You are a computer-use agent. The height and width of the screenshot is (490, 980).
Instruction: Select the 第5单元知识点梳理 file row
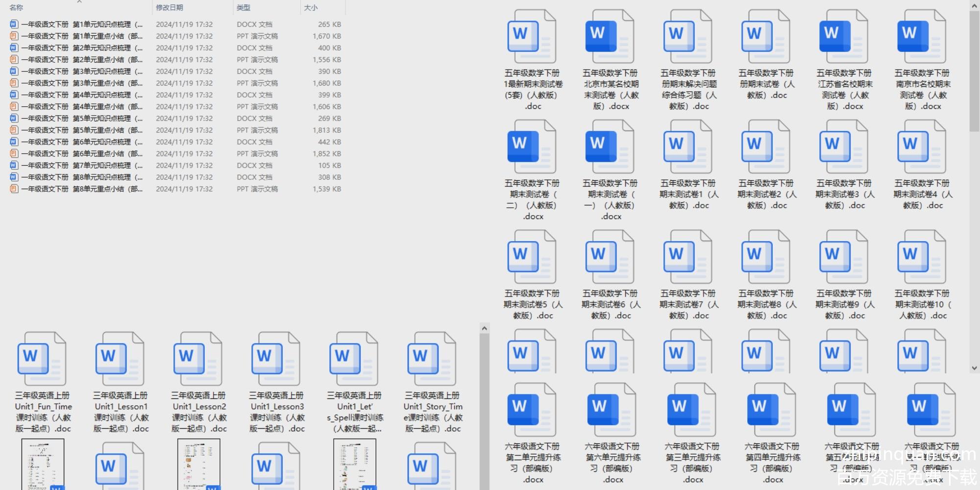(82, 119)
